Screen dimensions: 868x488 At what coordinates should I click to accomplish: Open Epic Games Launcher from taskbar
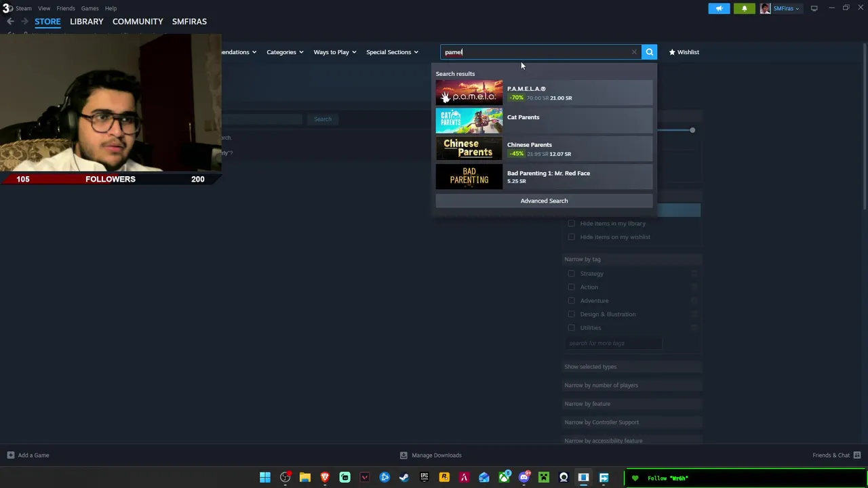pos(425,478)
